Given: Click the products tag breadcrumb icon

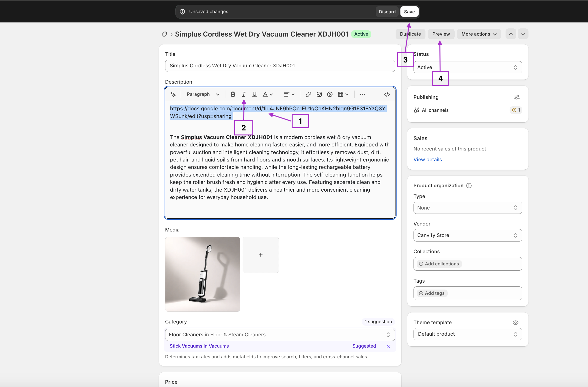Looking at the screenshot, I should [164, 34].
